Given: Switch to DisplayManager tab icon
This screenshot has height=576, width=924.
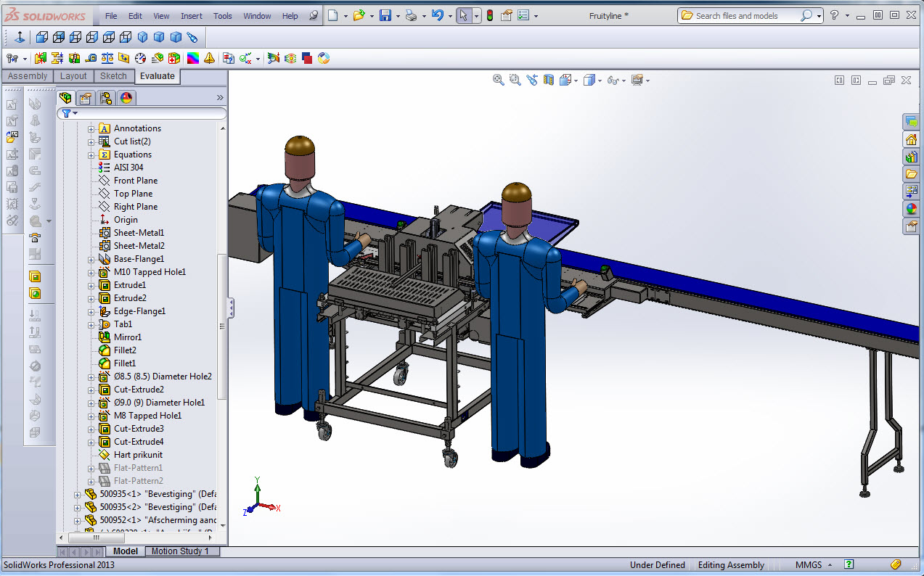Looking at the screenshot, I should (x=126, y=98).
